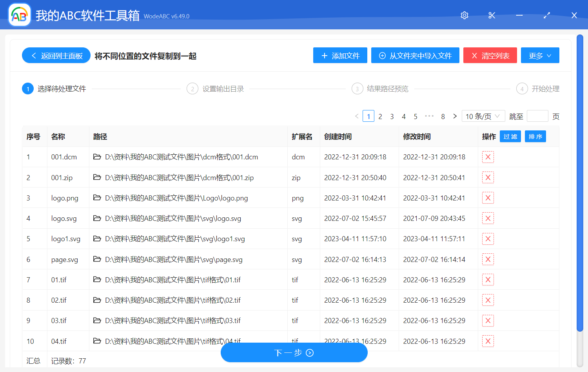Open the folder icon for logo1.svg

click(x=97, y=238)
